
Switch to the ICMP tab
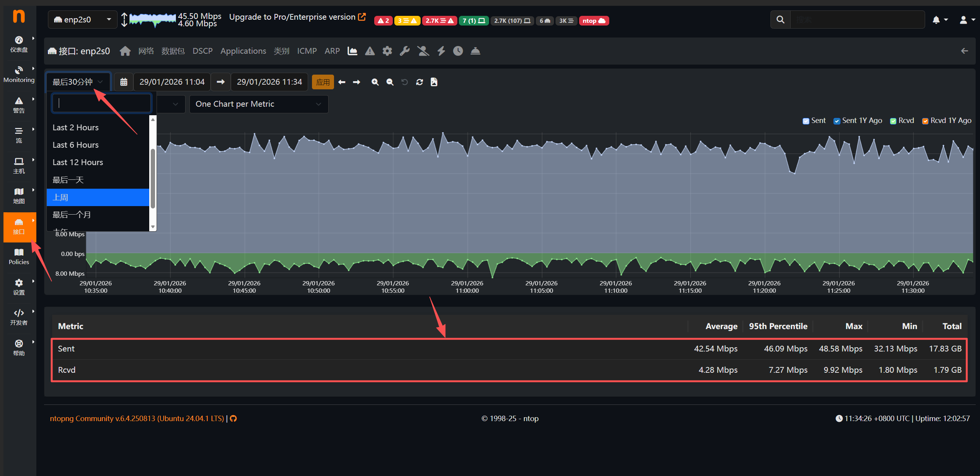tap(307, 51)
